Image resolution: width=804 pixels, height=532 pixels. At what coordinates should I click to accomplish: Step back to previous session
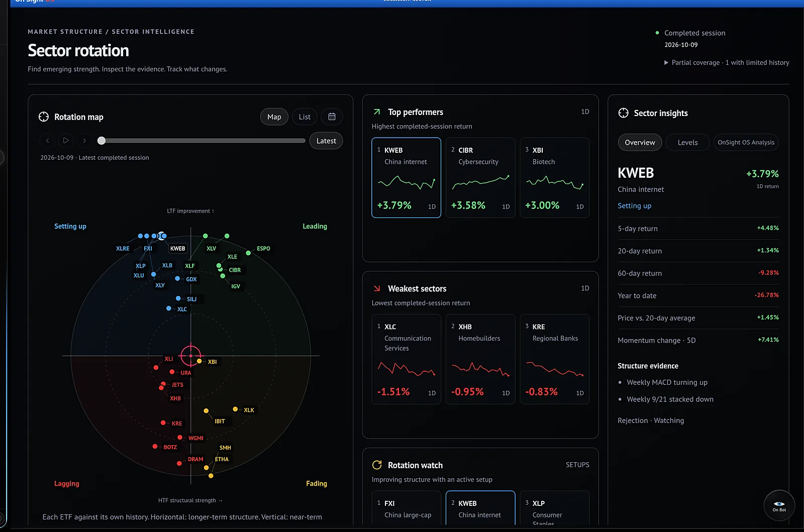[x=48, y=141]
